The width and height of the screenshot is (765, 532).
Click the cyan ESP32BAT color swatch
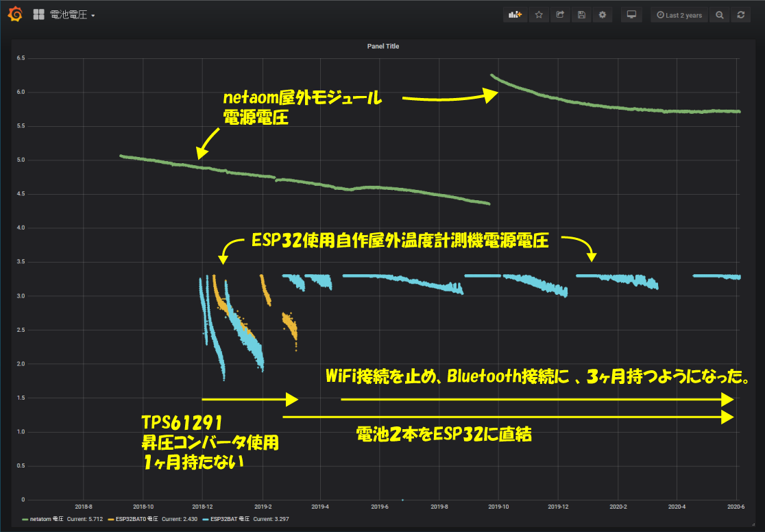(205, 520)
